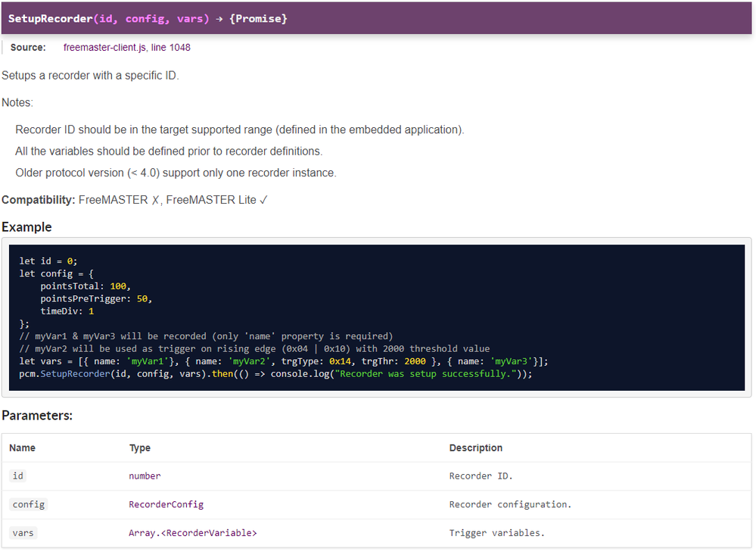Click the Parameters section heading
The image size is (756, 552).
point(37,416)
